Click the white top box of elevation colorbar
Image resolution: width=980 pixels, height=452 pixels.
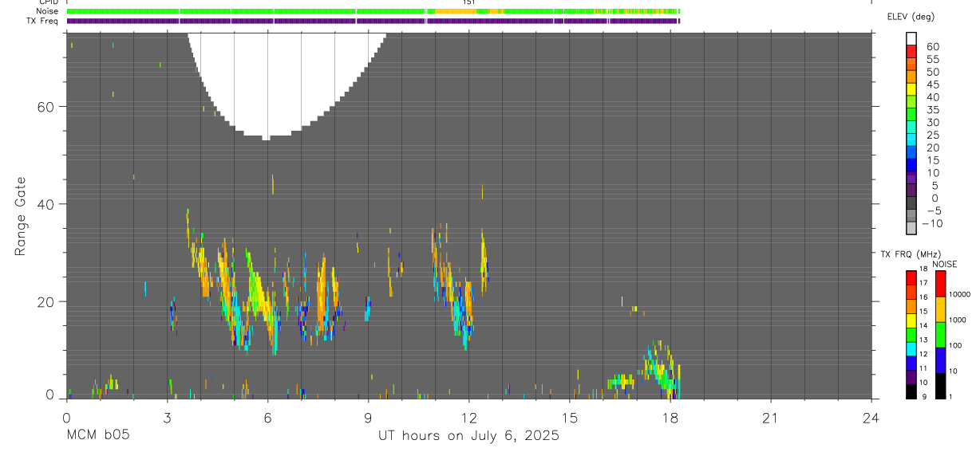point(911,39)
